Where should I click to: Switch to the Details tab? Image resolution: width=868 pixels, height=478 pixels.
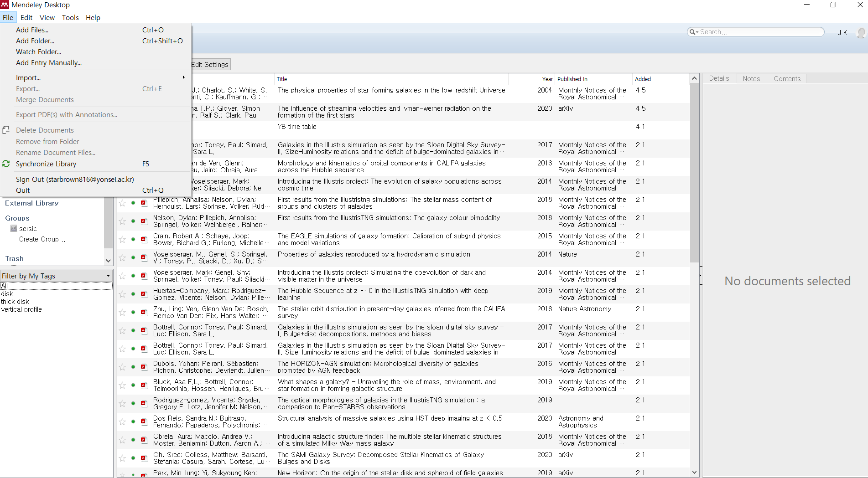[x=719, y=78]
